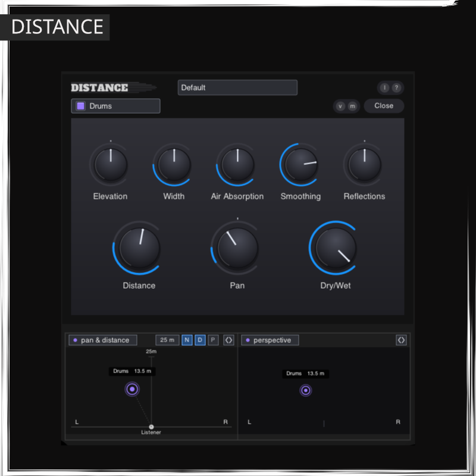Viewport: 476px width, 476px height.
Task: Click the Pan knob
Action: tap(237, 248)
